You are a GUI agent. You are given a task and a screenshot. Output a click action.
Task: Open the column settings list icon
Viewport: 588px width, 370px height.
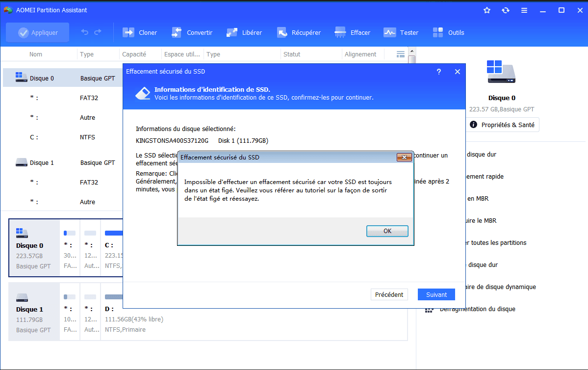tap(401, 54)
